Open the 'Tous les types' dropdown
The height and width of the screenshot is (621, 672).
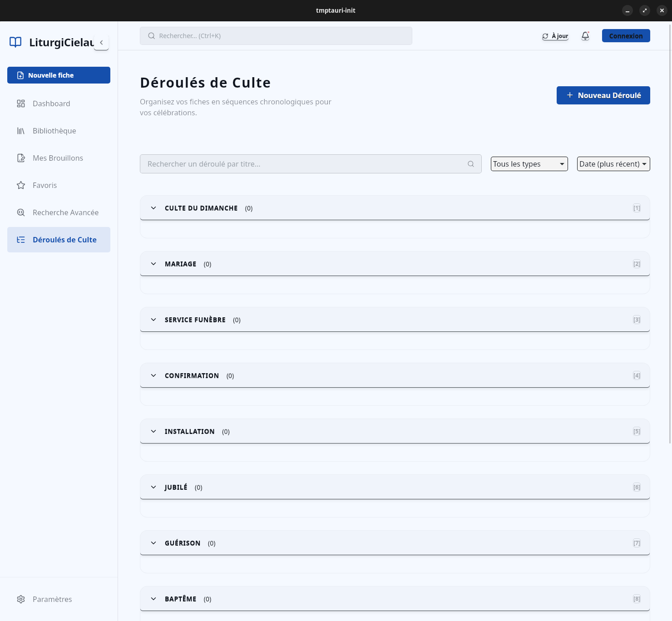click(529, 164)
